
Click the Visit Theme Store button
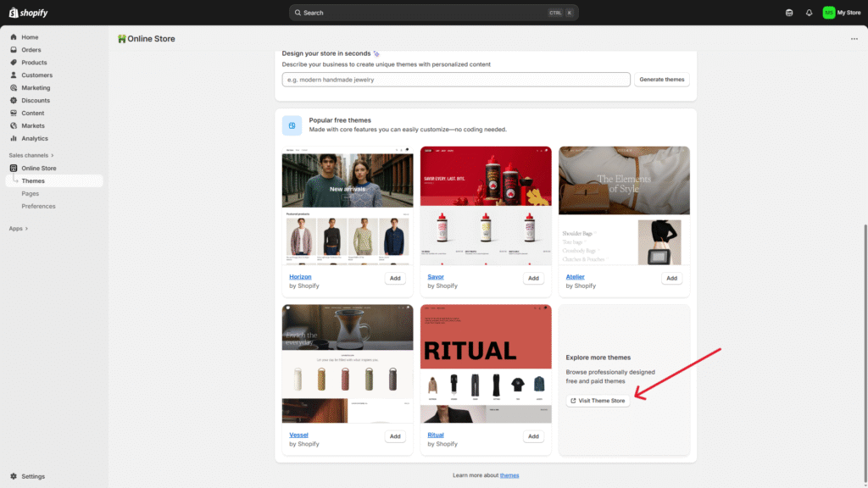click(598, 401)
